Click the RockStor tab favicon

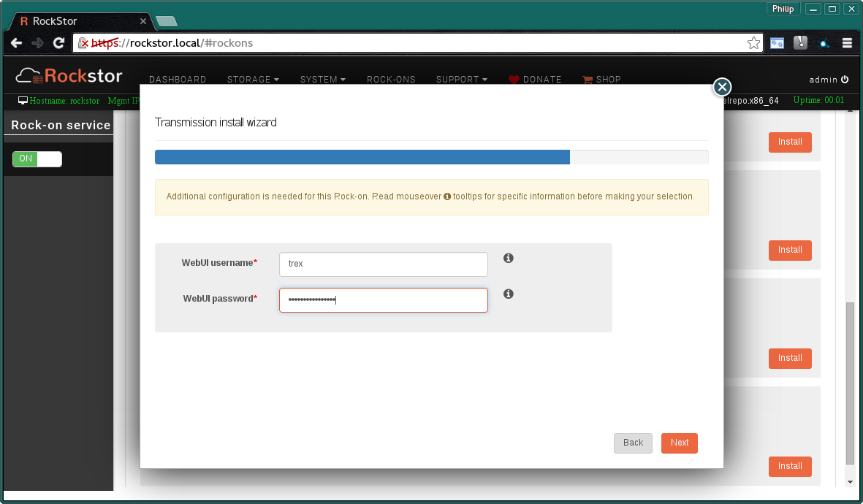(23, 21)
